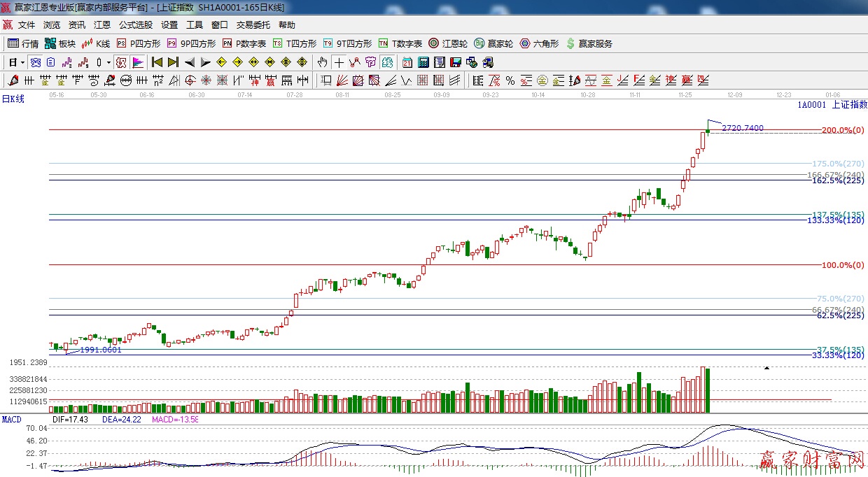Screen dimensions: 868x477
Task: Expand the candlestick style dropdown arrow
Action: (x=108, y=62)
